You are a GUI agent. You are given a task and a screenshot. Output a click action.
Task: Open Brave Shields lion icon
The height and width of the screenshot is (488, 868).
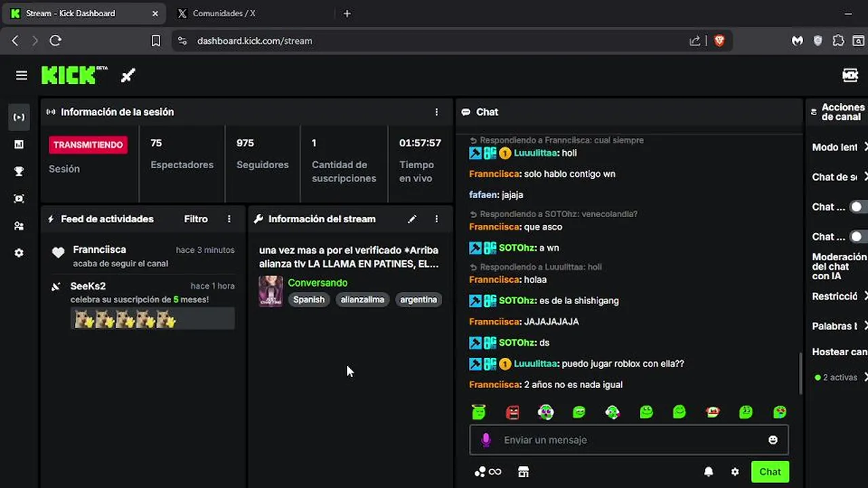click(719, 41)
